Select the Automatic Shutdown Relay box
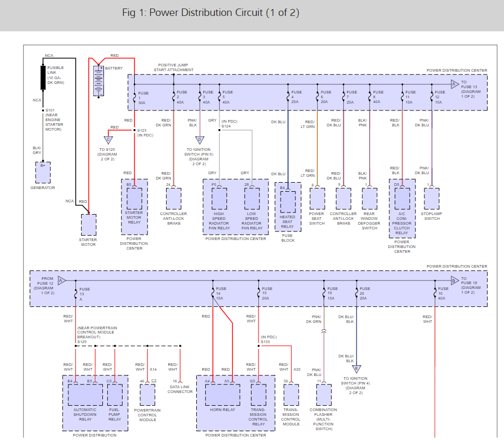This screenshot has height=444, width=504. [x=85, y=395]
